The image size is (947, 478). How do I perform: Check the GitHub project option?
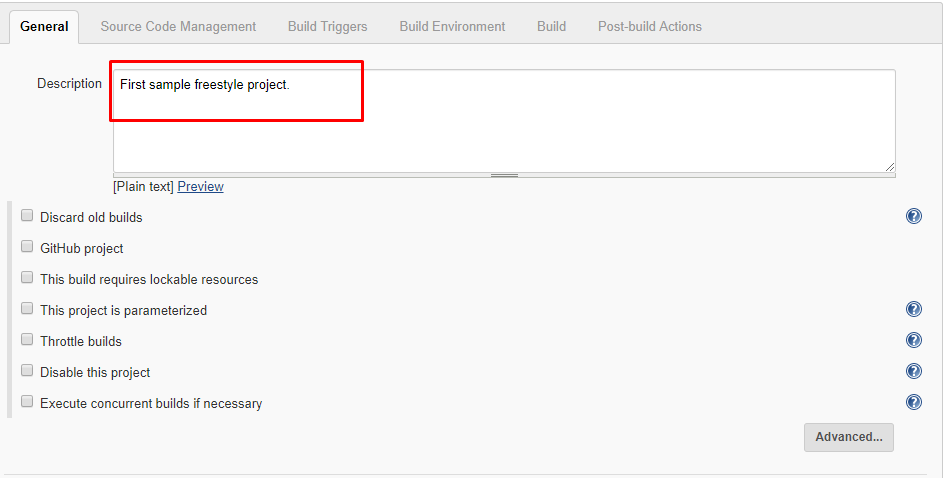pos(27,247)
